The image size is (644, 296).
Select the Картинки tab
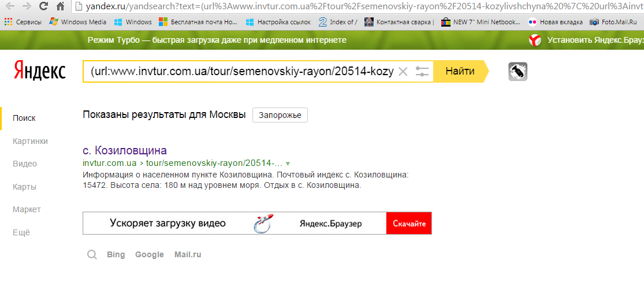[31, 142]
